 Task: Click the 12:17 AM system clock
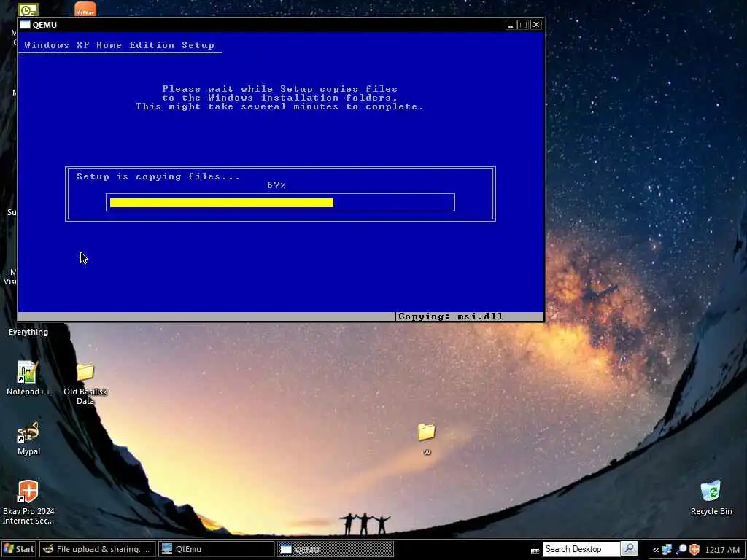click(721, 550)
